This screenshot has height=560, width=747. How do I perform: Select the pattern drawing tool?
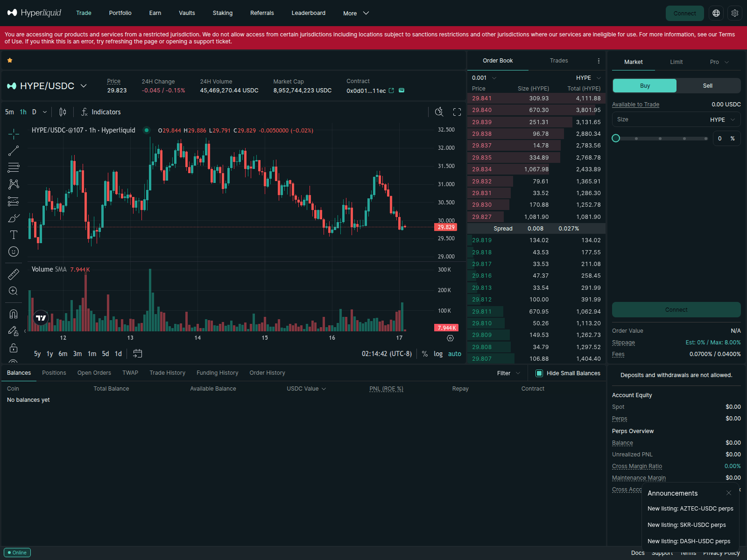14,184
